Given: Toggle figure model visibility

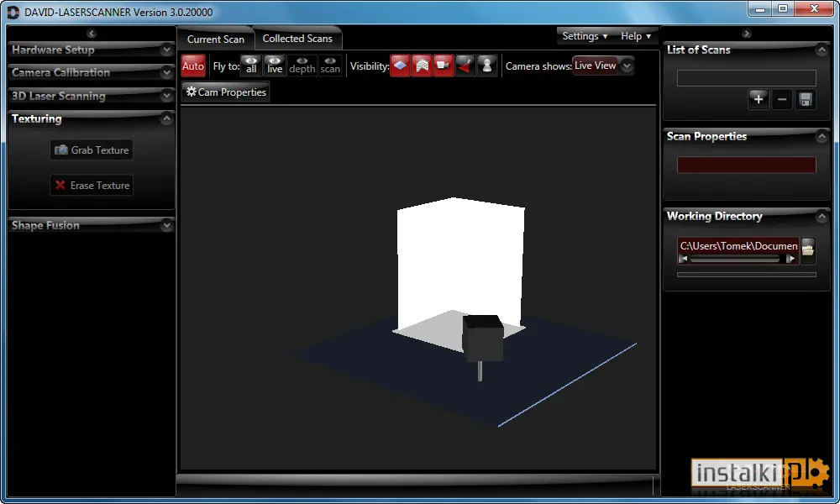Looking at the screenshot, I should (487, 66).
